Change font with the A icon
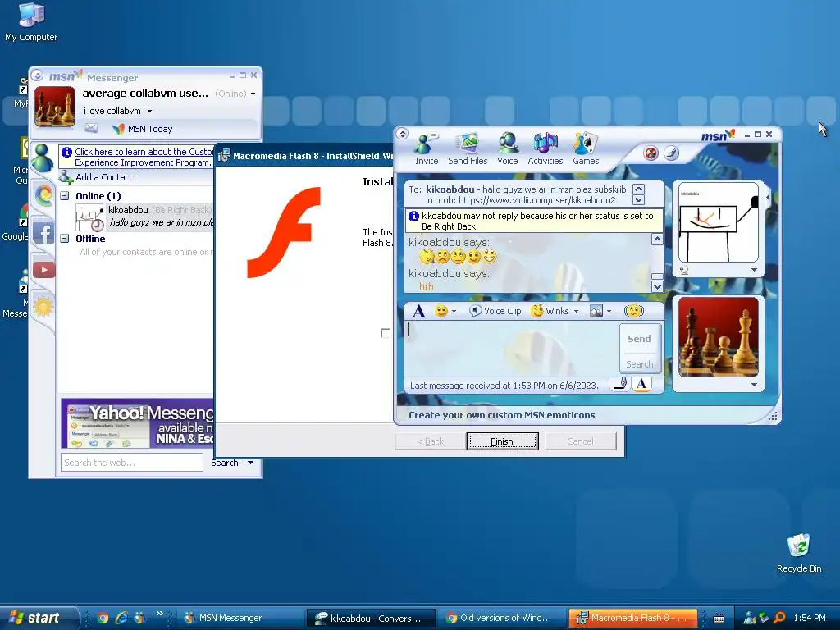This screenshot has height=630, width=840. 419,311
